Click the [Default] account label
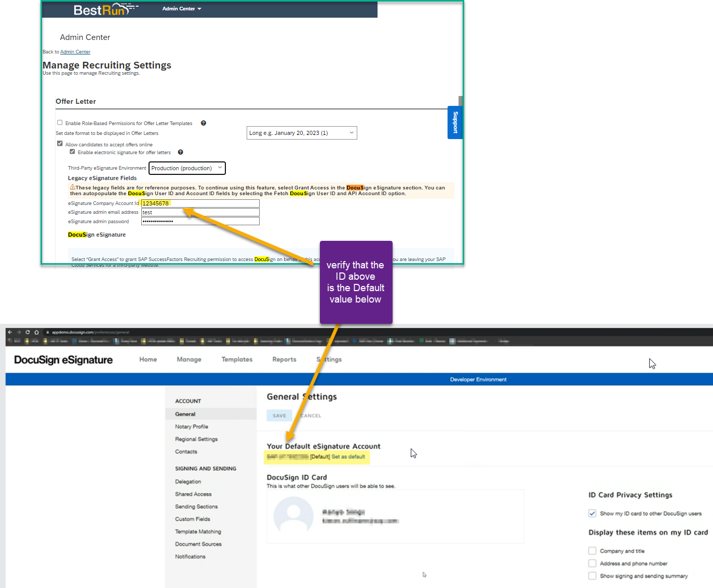Screen dimensions: 713x588 coord(320,457)
